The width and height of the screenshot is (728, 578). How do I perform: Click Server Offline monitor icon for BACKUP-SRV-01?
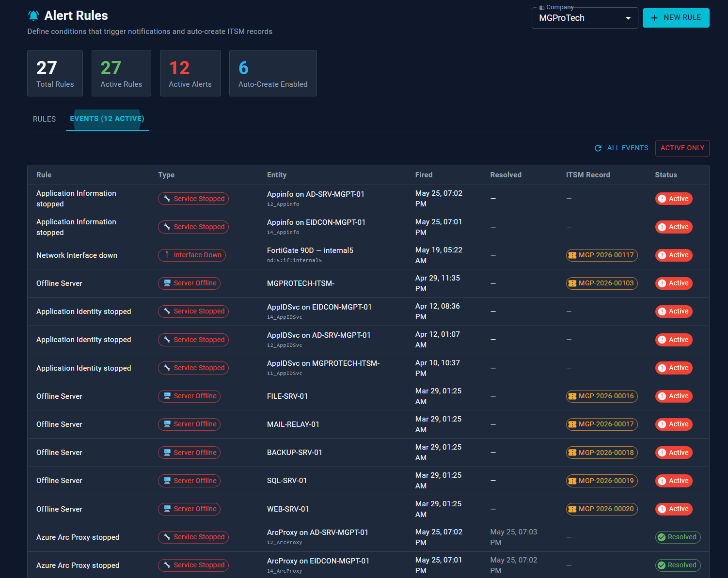[x=167, y=453]
